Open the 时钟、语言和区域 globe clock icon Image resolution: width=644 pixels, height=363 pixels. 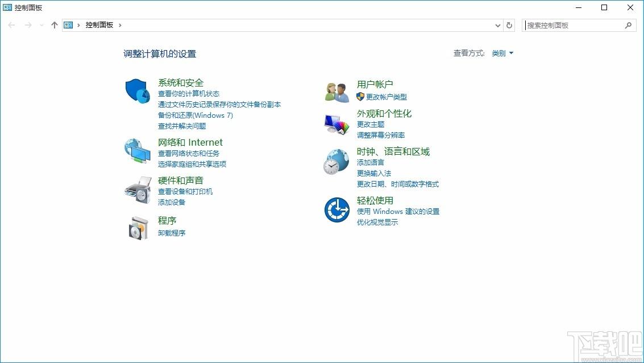coord(336,162)
